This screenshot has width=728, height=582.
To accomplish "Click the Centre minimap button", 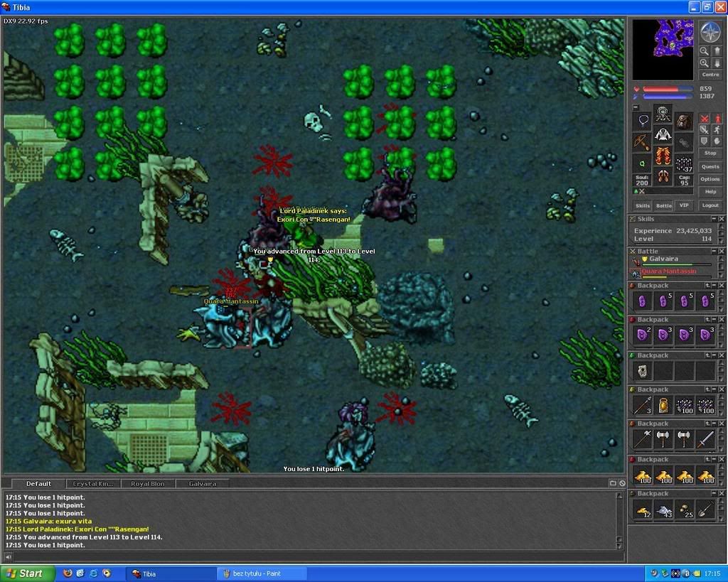I will pyautogui.click(x=710, y=75).
